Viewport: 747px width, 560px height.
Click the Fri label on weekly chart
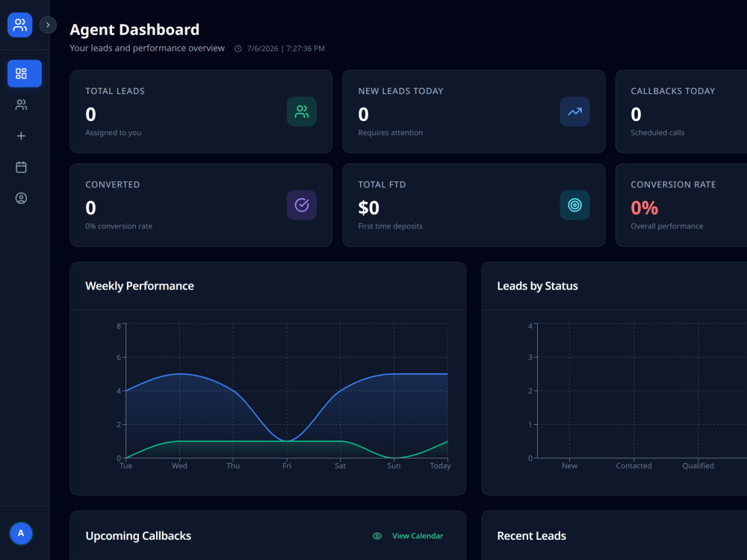click(286, 466)
